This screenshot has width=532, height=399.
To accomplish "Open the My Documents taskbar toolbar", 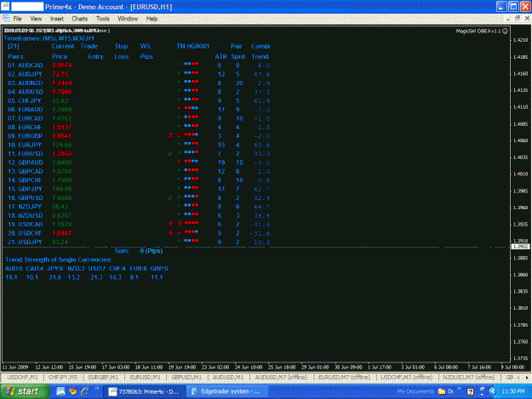I will [x=415, y=391].
